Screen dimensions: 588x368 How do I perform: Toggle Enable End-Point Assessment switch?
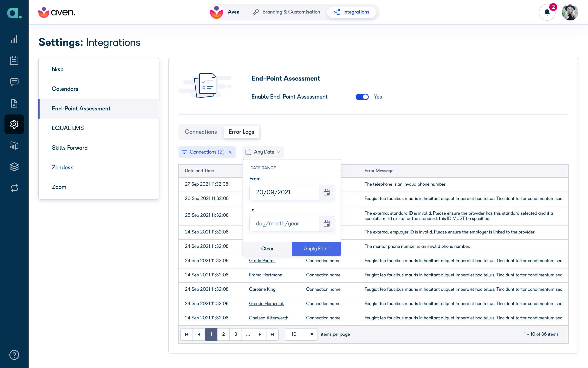coord(362,97)
